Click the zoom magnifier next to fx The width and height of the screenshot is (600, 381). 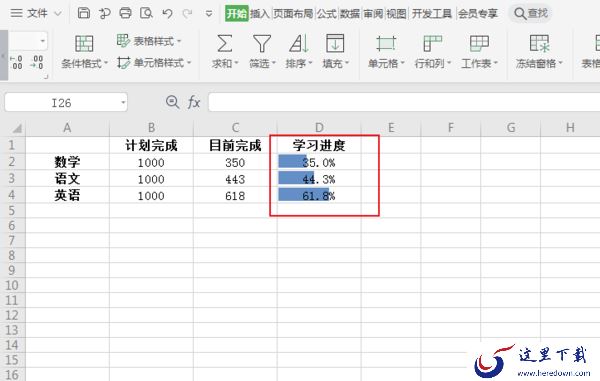point(172,102)
